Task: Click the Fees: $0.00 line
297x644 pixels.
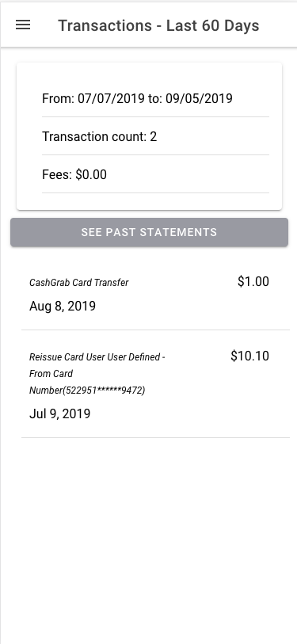Action: [74, 174]
